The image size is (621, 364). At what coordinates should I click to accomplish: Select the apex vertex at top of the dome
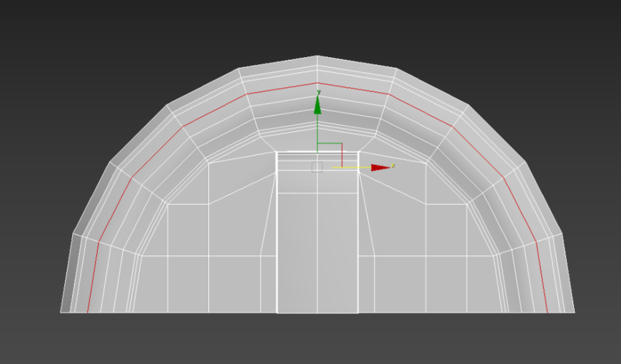317,56
